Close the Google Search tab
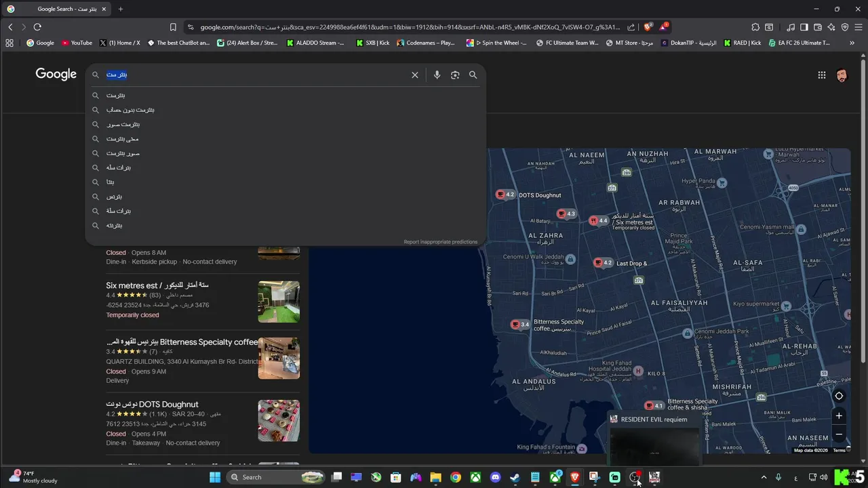The image size is (868, 488). point(104,9)
